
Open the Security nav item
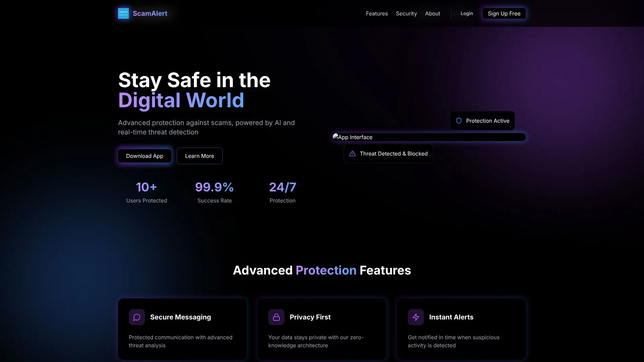(406, 13)
